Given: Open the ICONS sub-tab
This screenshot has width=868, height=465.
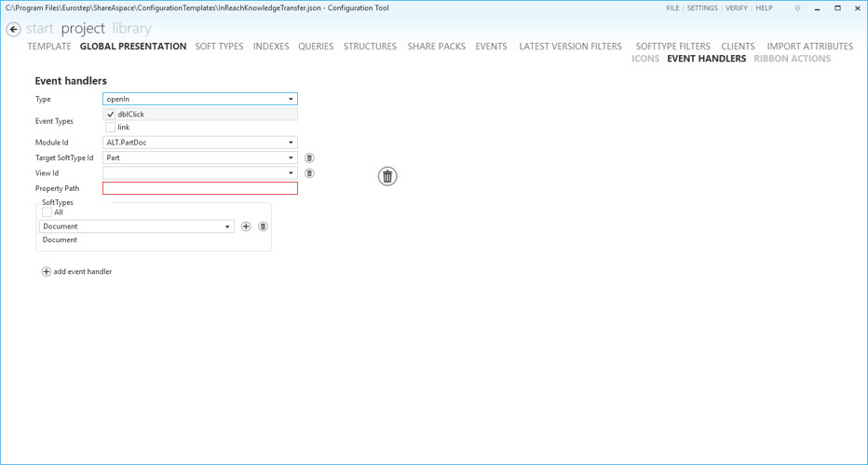Looking at the screenshot, I should point(644,59).
